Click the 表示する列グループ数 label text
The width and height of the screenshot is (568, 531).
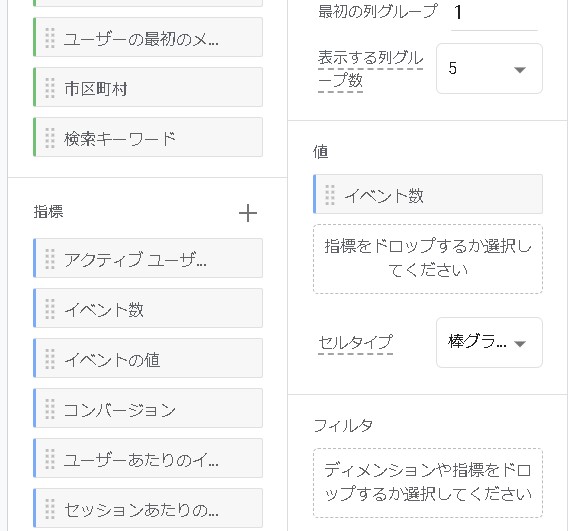click(x=371, y=69)
